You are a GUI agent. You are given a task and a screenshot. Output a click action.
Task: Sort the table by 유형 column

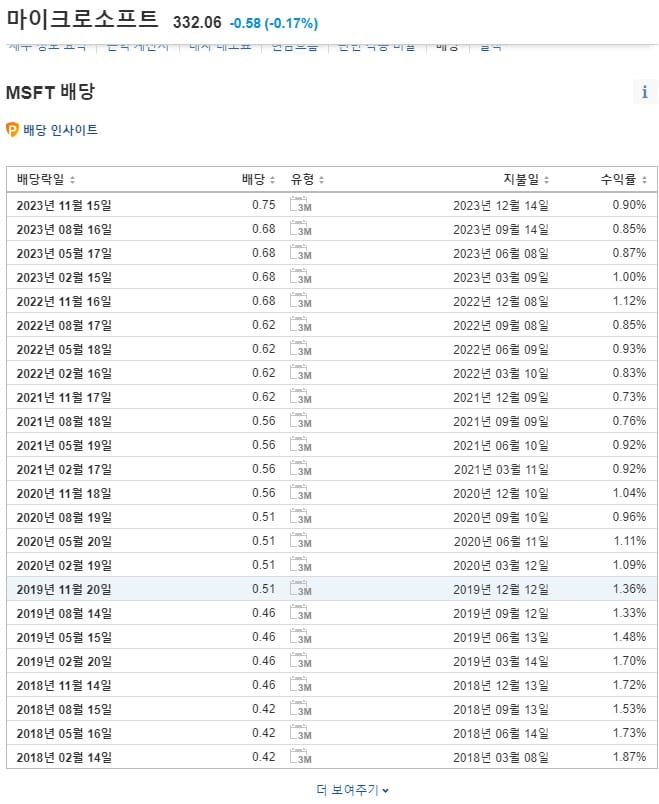[x=307, y=179]
